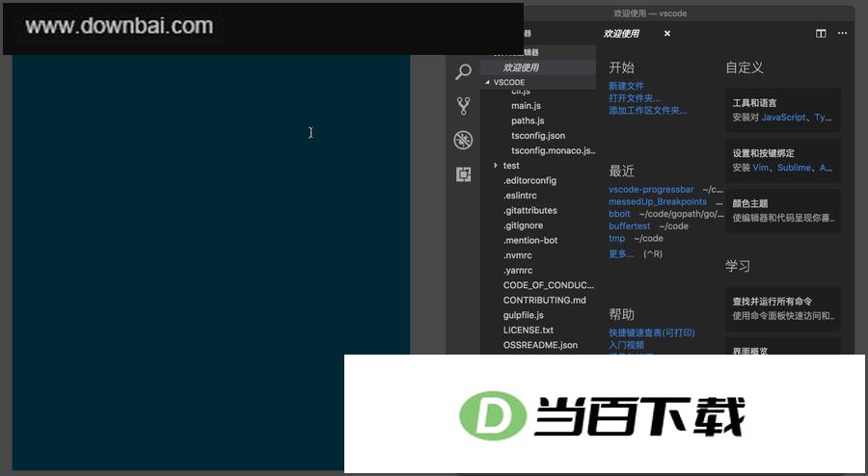Open tsconfig.monaco.json file
Viewport: 868px width, 476px height.
[554, 150]
